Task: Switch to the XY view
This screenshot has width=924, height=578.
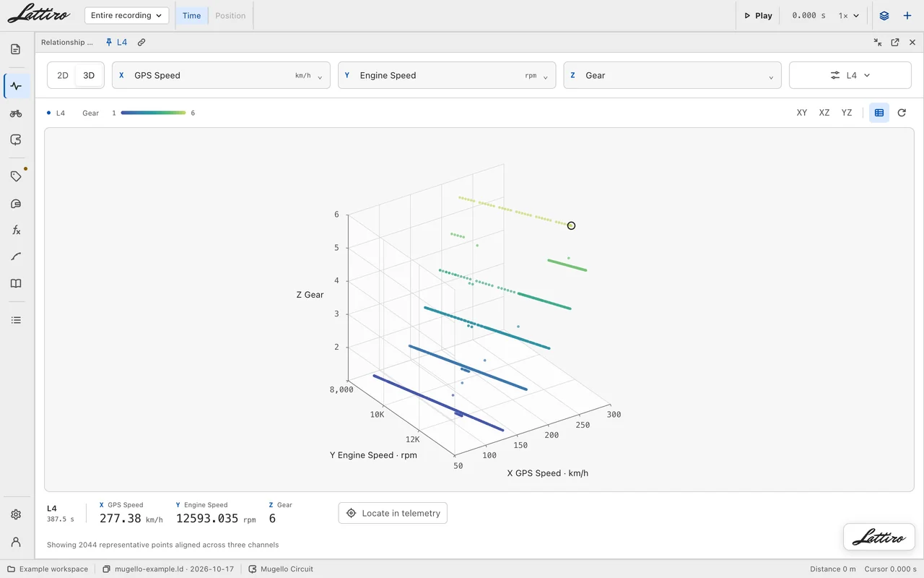Action: point(802,113)
